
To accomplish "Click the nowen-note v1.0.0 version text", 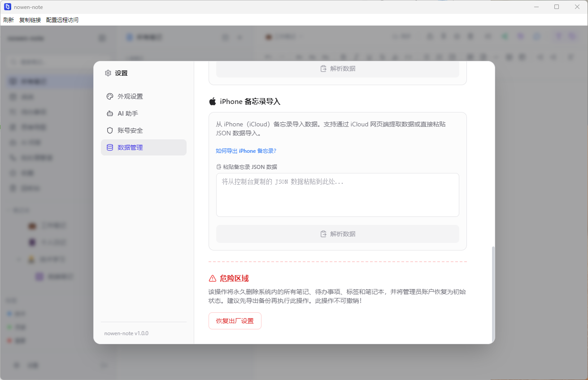I will point(126,333).
